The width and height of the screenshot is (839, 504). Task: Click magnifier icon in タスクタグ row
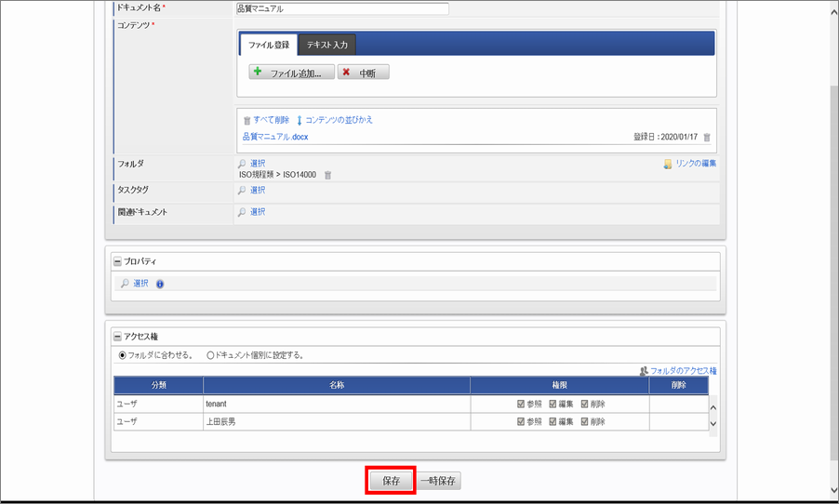(242, 190)
